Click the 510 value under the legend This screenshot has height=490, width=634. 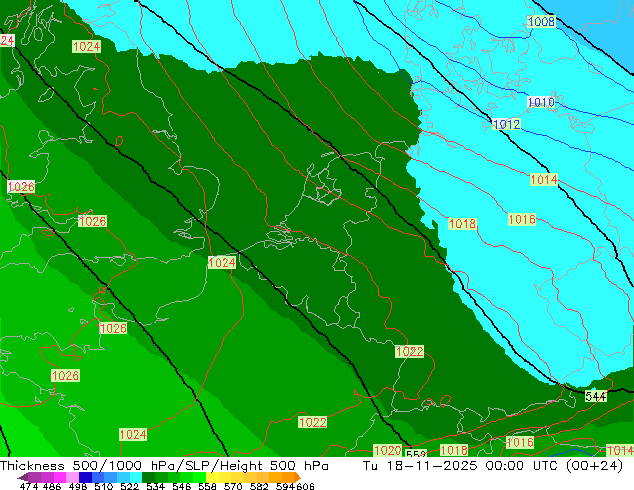104,486
